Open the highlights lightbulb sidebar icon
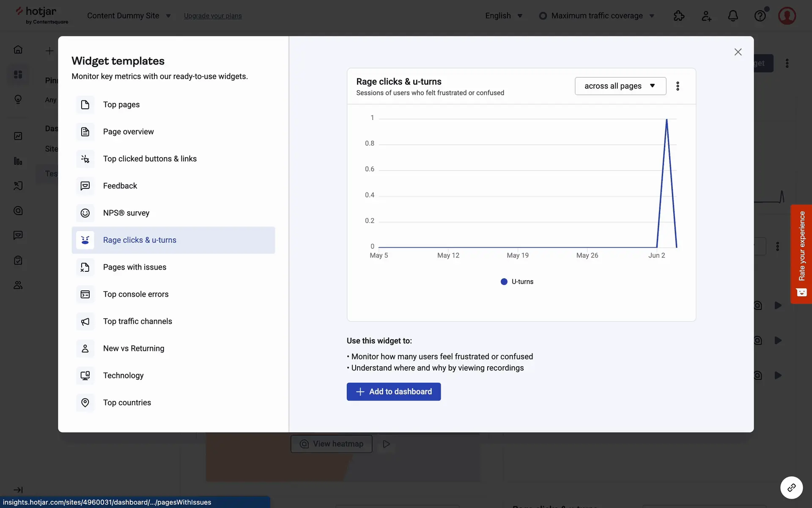Viewport: 812px width, 508px height. tap(18, 99)
